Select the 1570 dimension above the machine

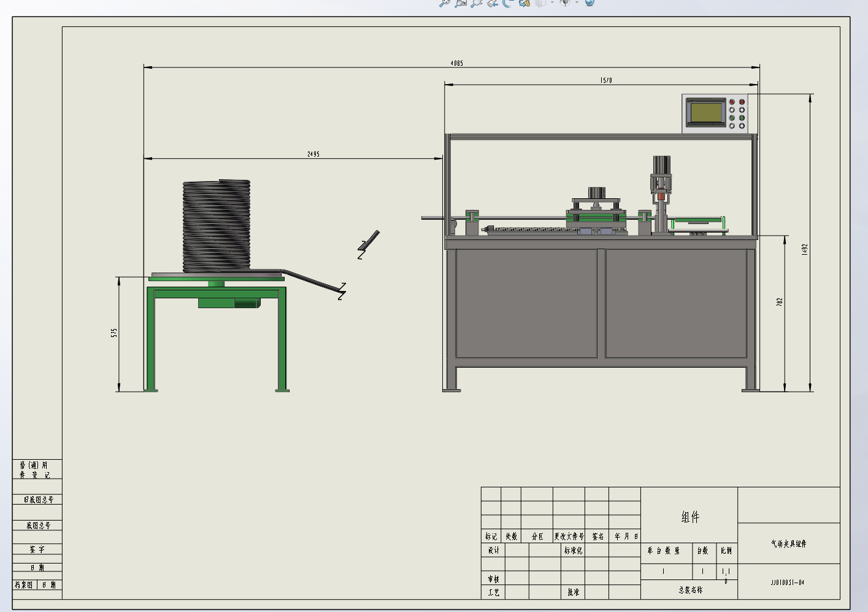click(606, 80)
